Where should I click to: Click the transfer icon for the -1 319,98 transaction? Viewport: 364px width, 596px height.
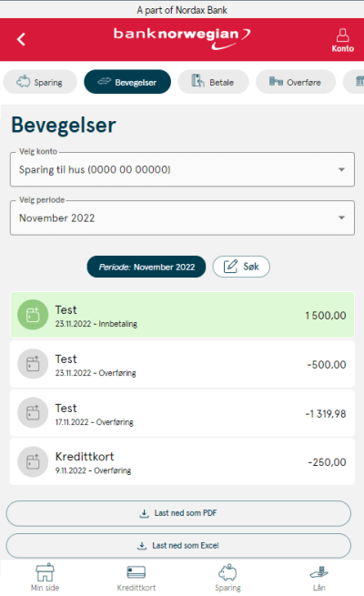(x=33, y=412)
